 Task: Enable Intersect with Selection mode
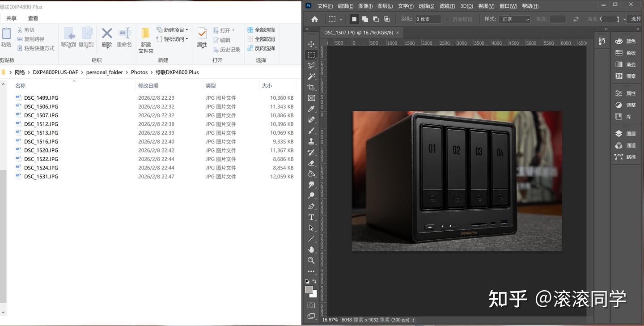point(387,19)
